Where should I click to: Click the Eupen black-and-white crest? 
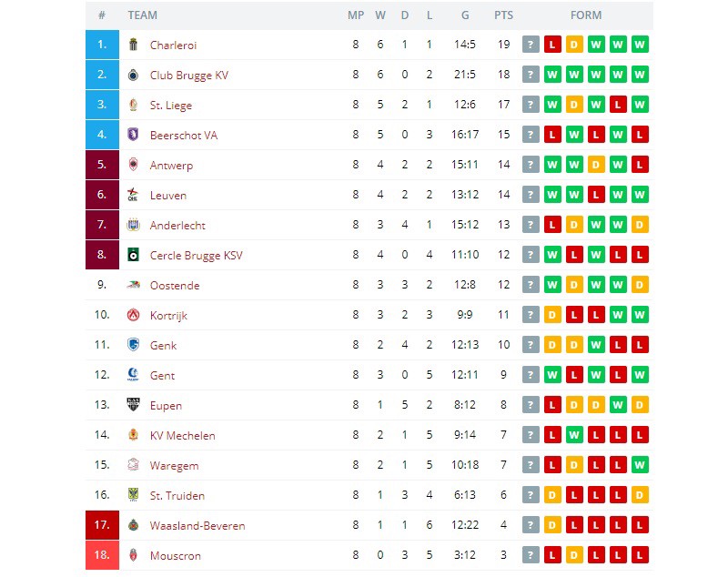(133, 404)
